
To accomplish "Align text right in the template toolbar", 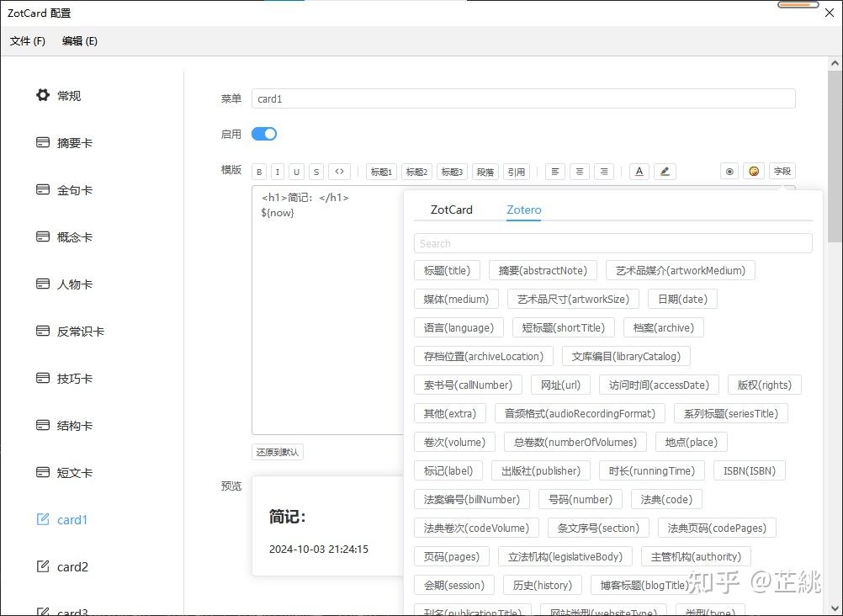I will tap(604, 172).
